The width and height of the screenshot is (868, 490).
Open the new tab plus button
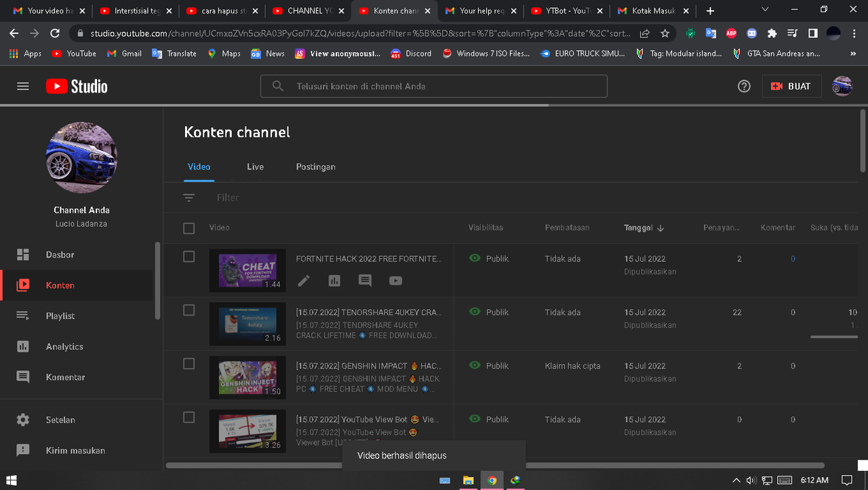pos(710,11)
